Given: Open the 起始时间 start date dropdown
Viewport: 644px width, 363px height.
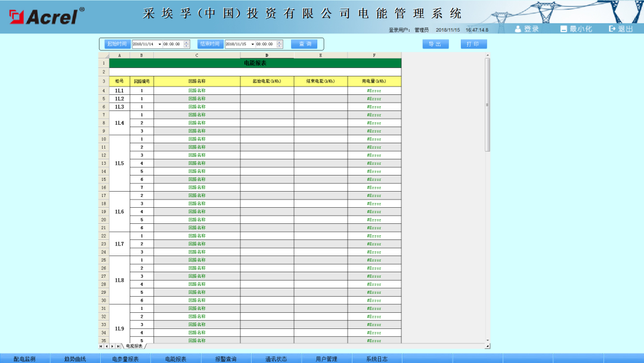Looking at the screenshot, I should tap(160, 44).
